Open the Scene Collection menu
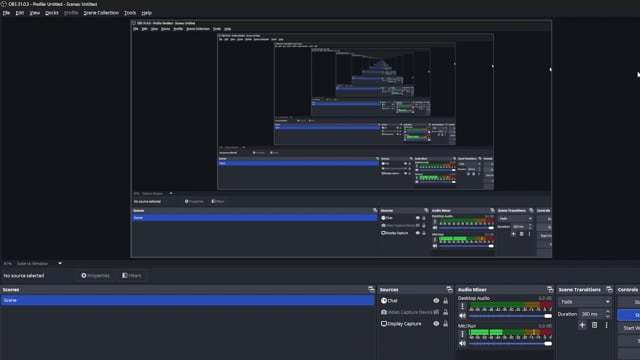 click(101, 13)
